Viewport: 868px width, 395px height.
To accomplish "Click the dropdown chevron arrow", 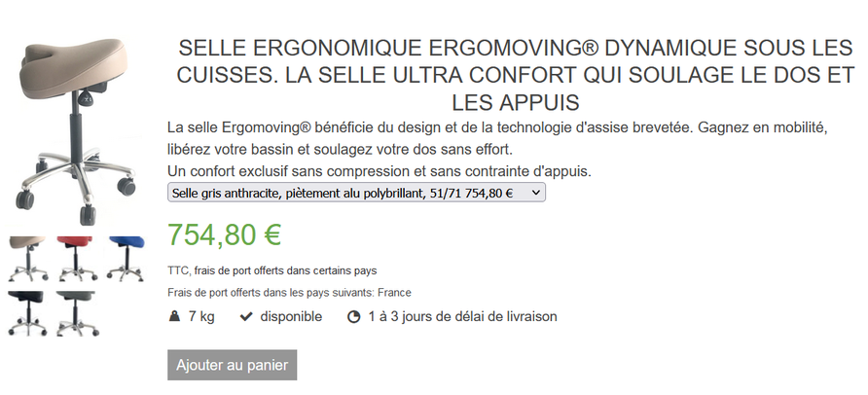I will coord(535,193).
